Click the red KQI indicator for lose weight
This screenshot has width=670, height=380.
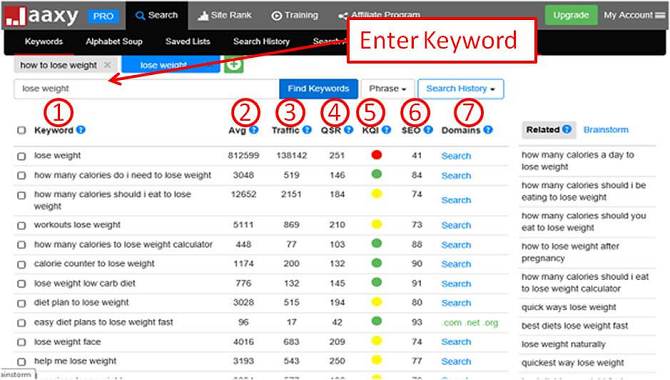376,155
